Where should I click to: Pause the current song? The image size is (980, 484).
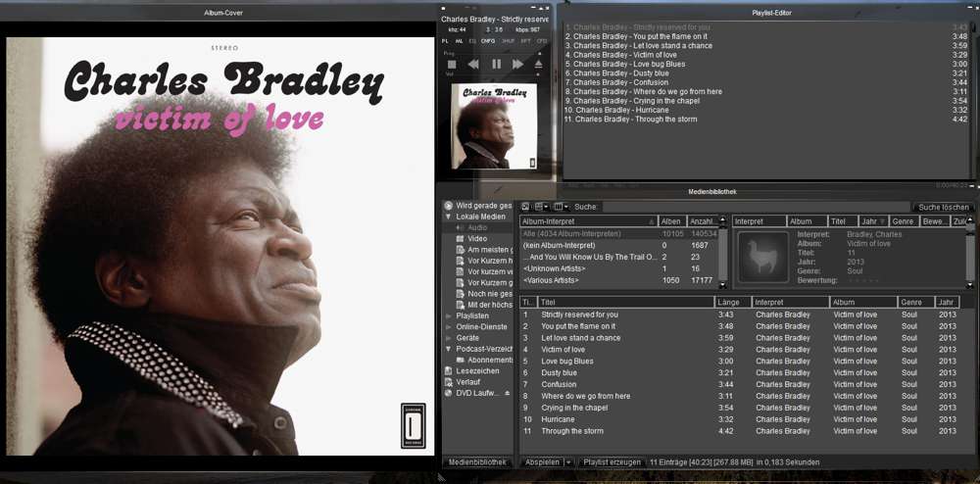[496, 64]
